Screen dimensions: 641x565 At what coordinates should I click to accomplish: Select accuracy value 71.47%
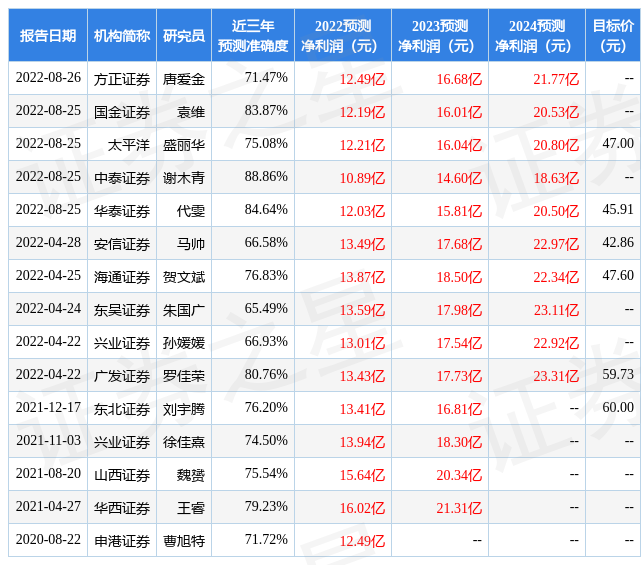(x=266, y=78)
